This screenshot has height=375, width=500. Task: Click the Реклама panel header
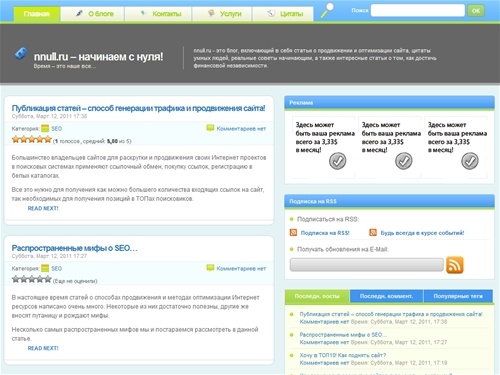point(389,103)
